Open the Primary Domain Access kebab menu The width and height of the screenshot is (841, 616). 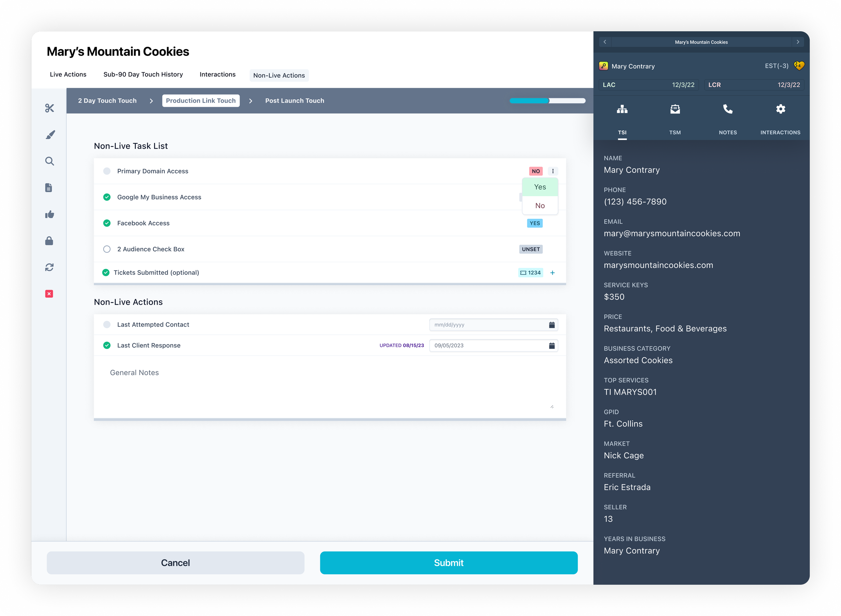click(x=552, y=171)
